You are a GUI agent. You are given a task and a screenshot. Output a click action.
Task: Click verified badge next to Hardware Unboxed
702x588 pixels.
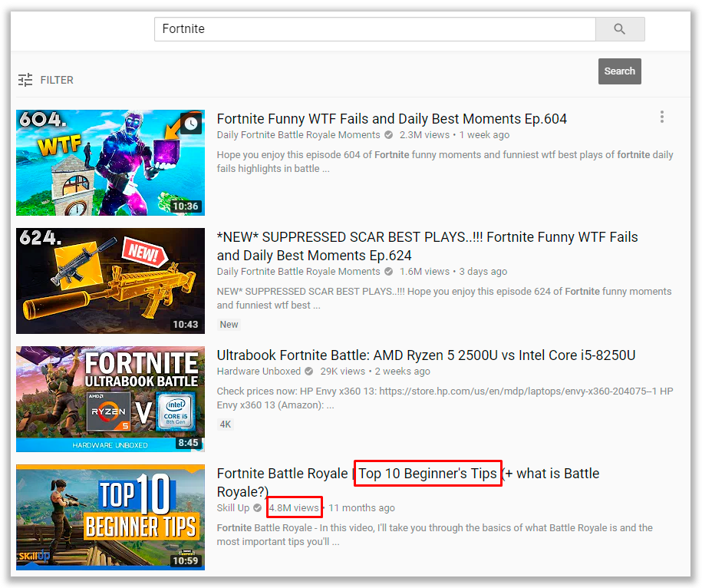point(309,372)
